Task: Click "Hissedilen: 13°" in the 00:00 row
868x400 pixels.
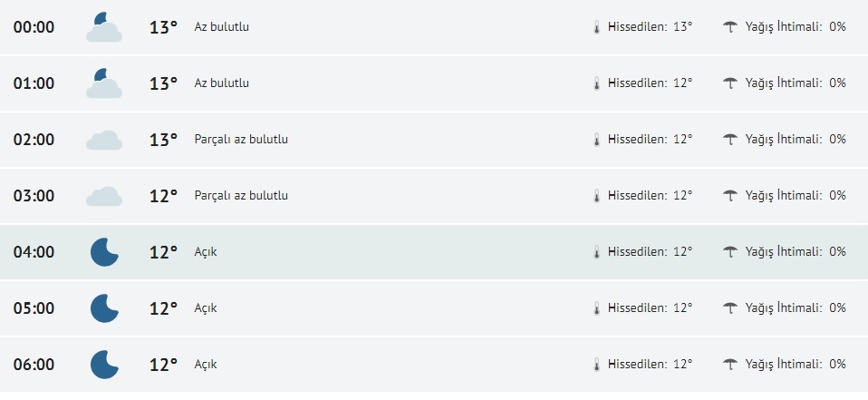Action: coord(650,27)
